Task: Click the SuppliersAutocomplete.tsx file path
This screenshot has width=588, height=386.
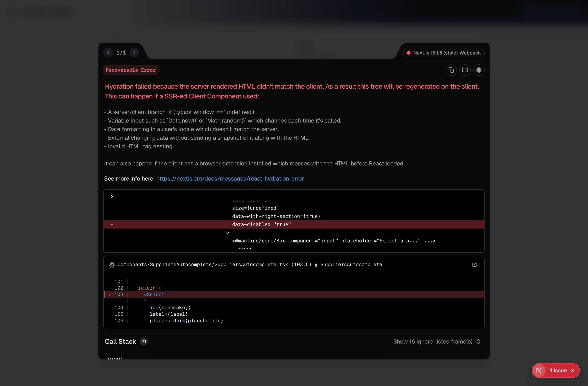Action: pos(203,265)
